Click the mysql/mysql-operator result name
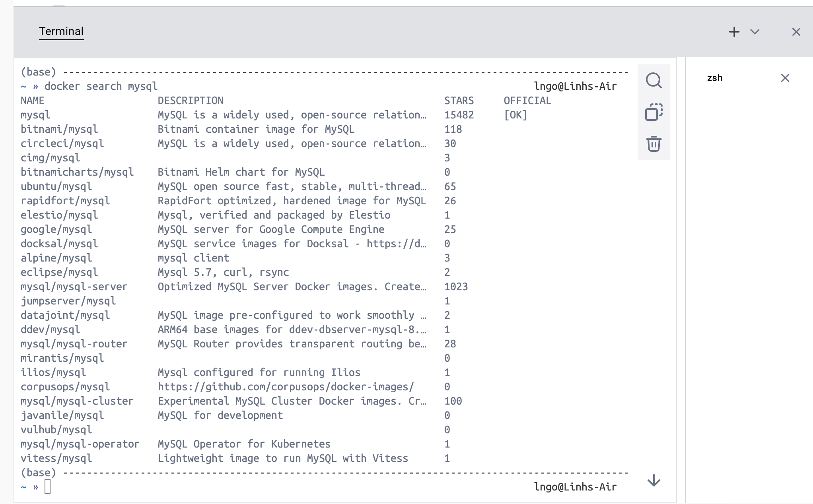The image size is (813, 504). 80,444
